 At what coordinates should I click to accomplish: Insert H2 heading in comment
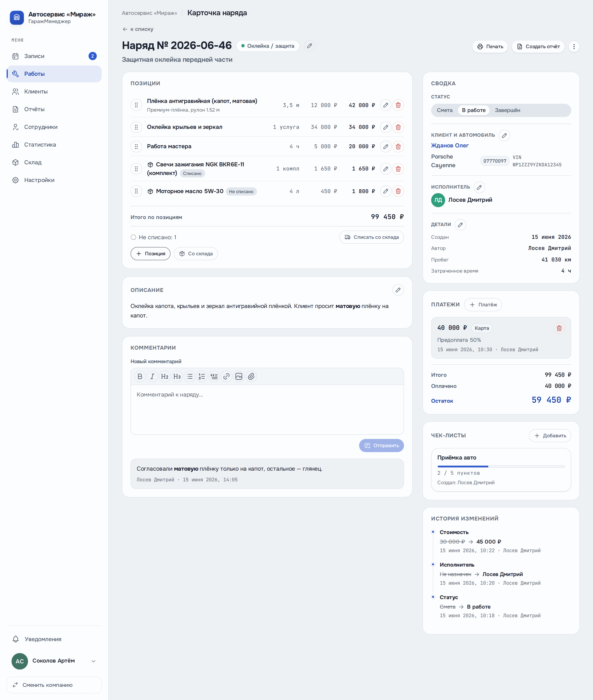[x=165, y=377]
